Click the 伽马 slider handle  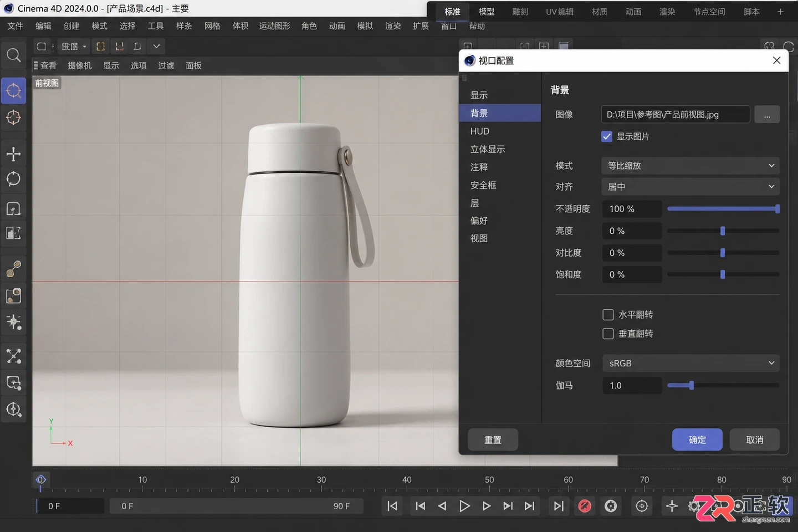(x=692, y=385)
